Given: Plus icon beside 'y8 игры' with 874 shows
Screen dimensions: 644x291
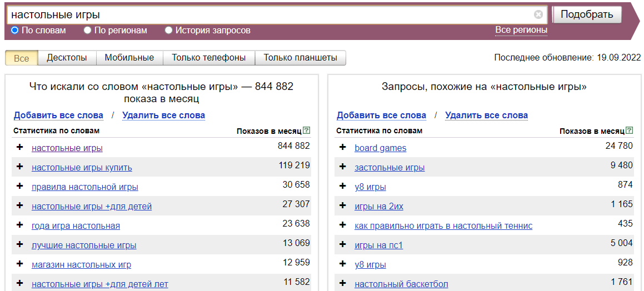Looking at the screenshot, I should click(x=342, y=186).
